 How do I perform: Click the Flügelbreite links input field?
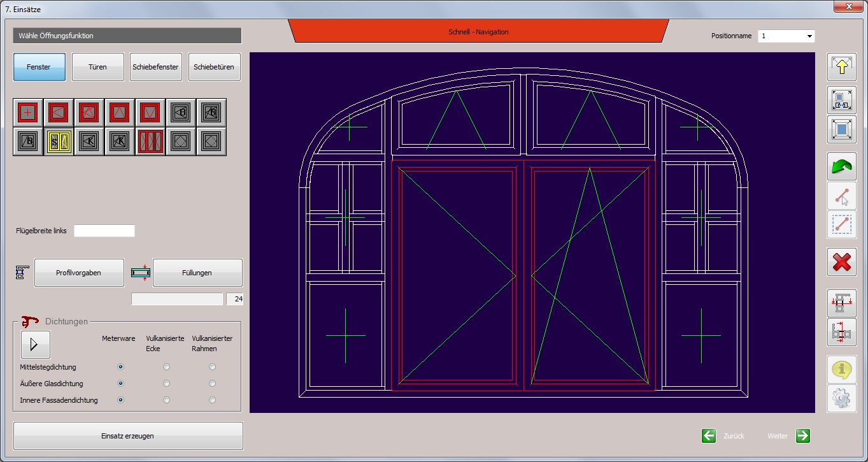[104, 231]
